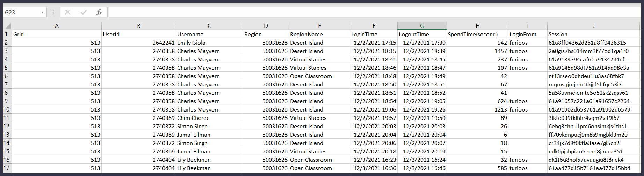Select the session cell starting with ff70vkdnpucj
The image size is (644, 176).
point(593,135)
